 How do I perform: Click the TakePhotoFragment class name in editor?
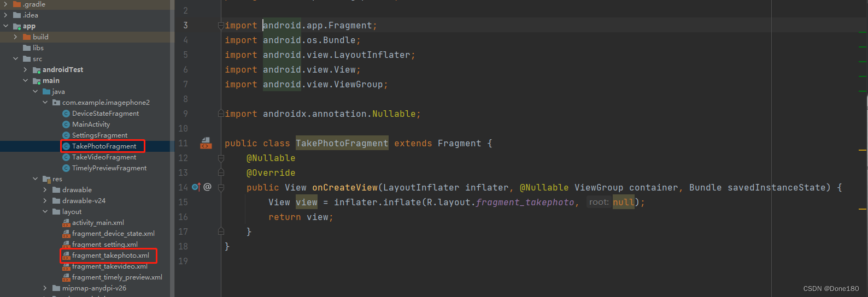pyautogui.click(x=342, y=144)
